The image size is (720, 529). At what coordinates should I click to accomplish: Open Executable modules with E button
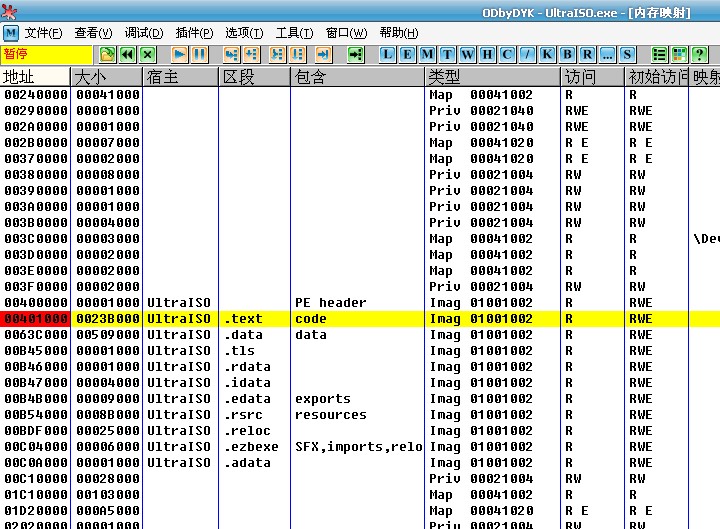(x=407, y=55)
